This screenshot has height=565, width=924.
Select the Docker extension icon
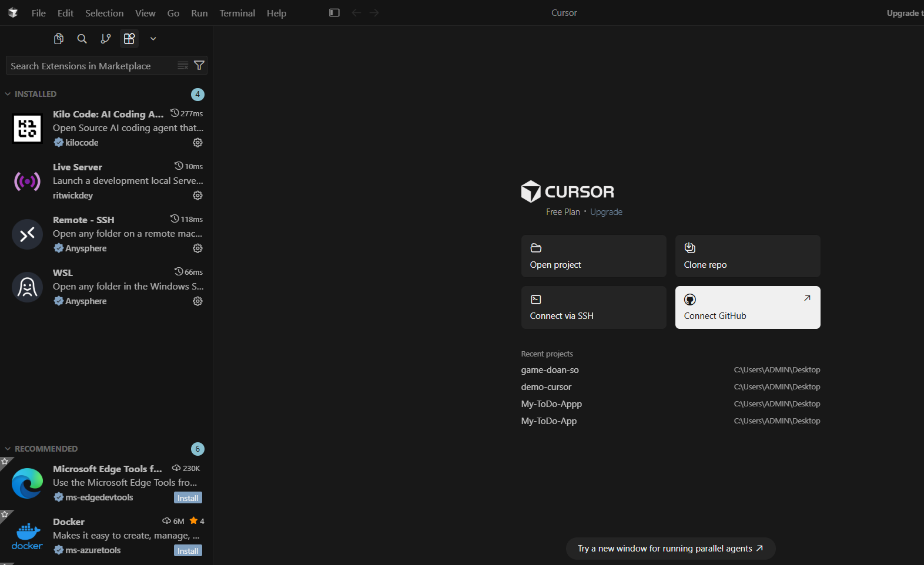[x=27, y=536]
